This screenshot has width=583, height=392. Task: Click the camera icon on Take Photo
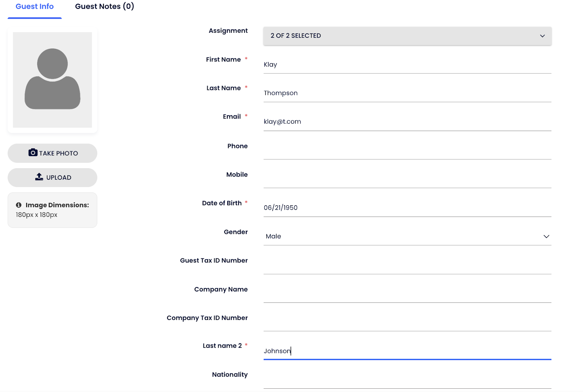33,153
